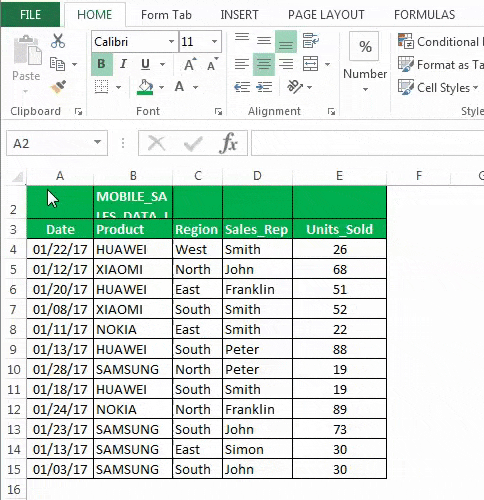This screenshot has height=500, width=484.
Task: Switch to the FORMULAS tab
Action: click(x=424, y=15)
